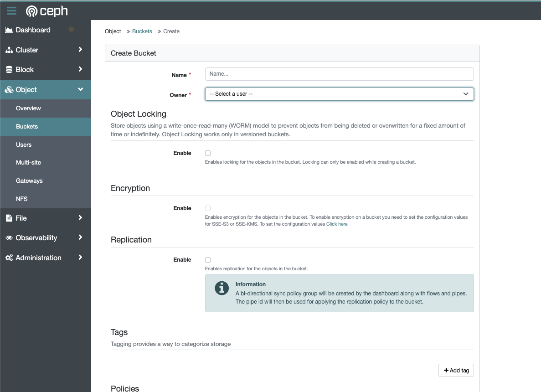Screen dimensions: 541x392
Task: Click the Block database icon
Action: click(9, 70)
